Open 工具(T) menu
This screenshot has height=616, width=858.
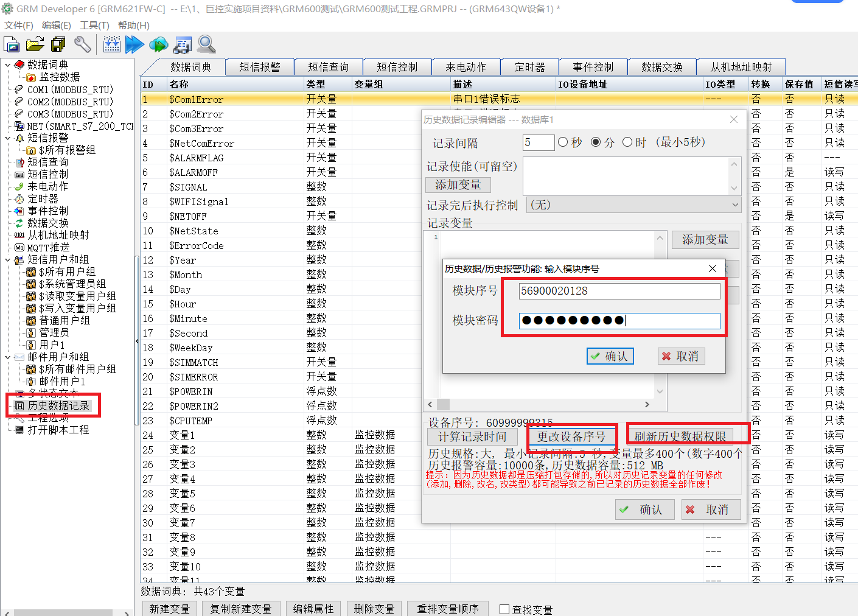(94, 26)
